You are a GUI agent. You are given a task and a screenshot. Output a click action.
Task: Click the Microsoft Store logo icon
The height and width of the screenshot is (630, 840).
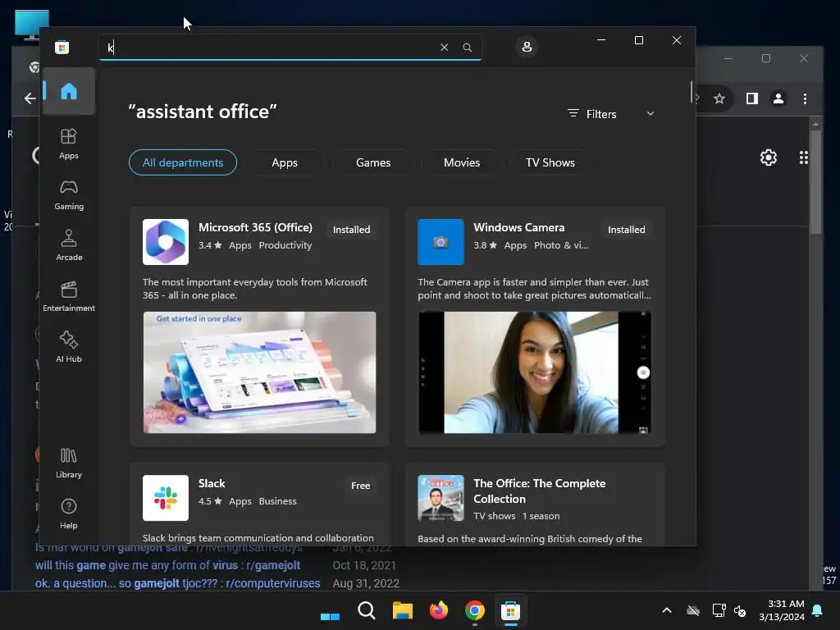[x=62, y=47]
